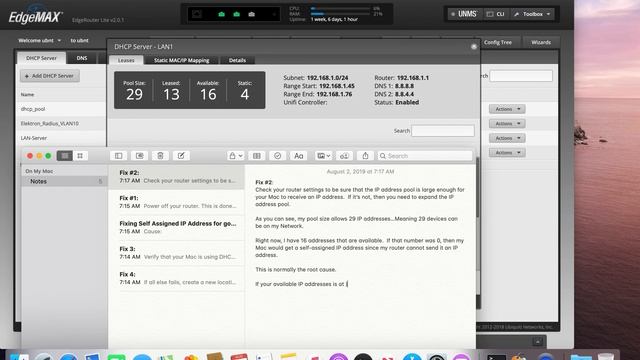Click the Search field in DHCP leases dialog
Screen dimensions: 640x360
click(x=442, y=131)
